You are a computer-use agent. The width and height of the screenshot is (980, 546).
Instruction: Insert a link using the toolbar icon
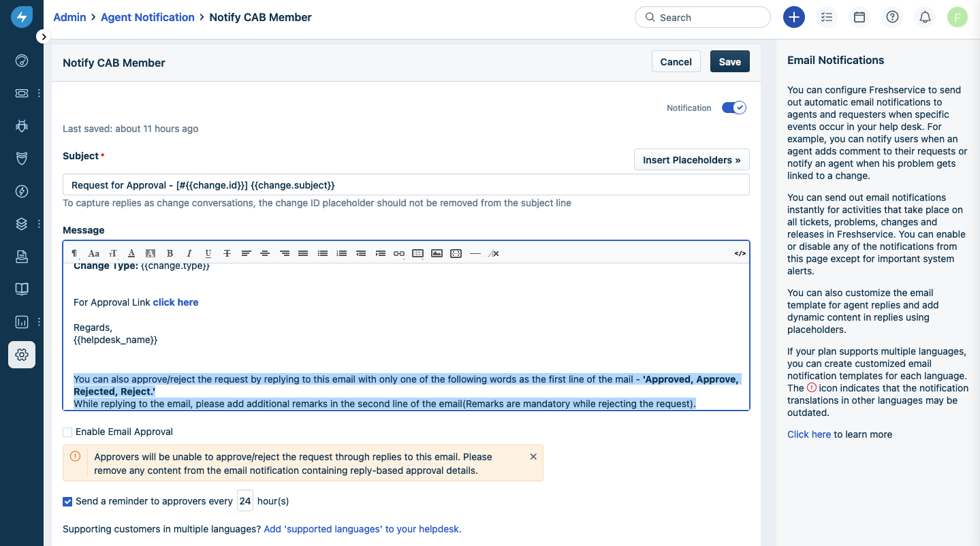coord(398,253)
